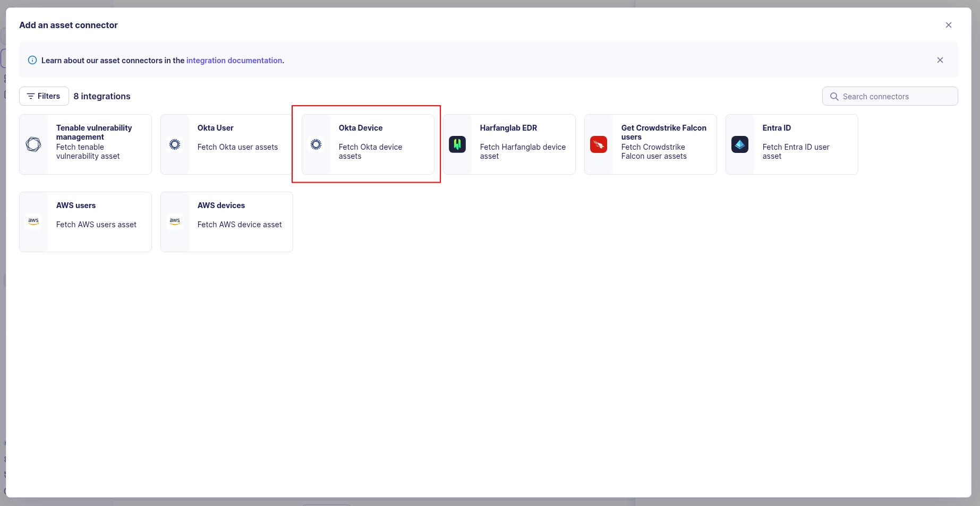
Task: Select the Tenable vulnerability management title
Action: (x=93, y=132)
